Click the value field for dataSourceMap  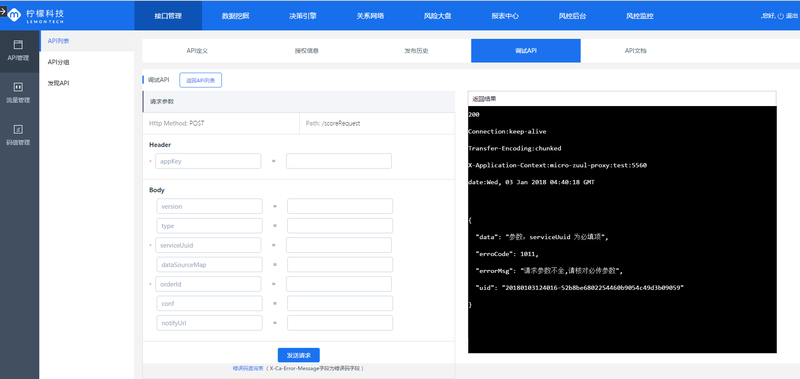pos(340,264)
